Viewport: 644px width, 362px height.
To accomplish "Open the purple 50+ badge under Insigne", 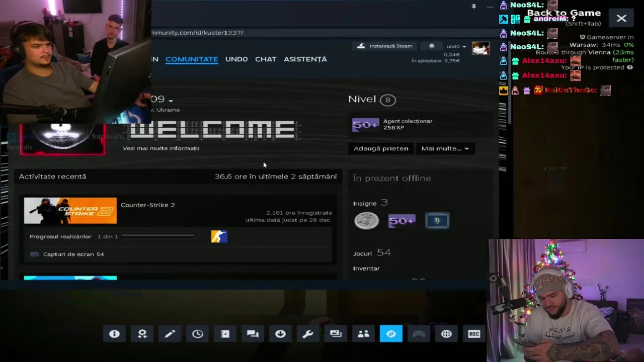I will point(402,221).
